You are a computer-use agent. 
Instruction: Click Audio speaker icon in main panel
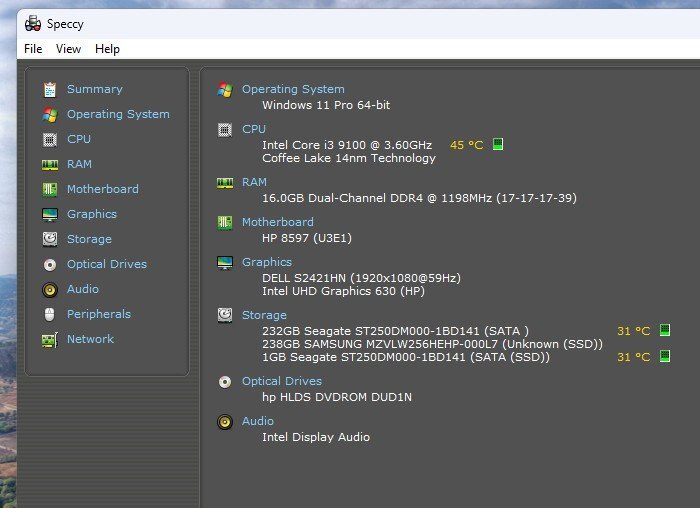tap(225, 422)
